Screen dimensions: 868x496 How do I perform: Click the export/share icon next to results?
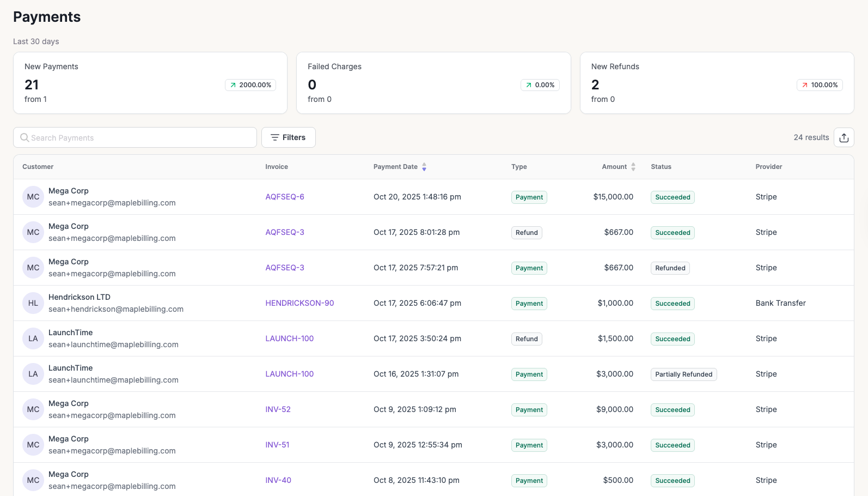click(843, 138)
